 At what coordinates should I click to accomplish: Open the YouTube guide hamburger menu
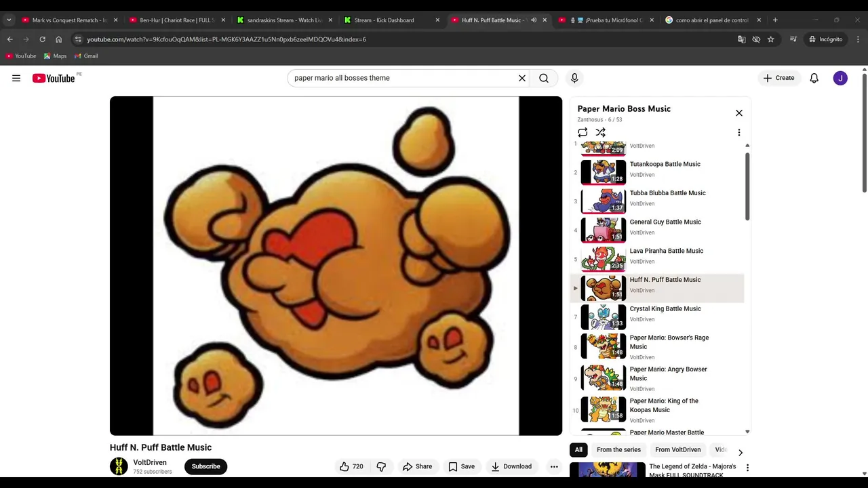[x=16, y=78]
